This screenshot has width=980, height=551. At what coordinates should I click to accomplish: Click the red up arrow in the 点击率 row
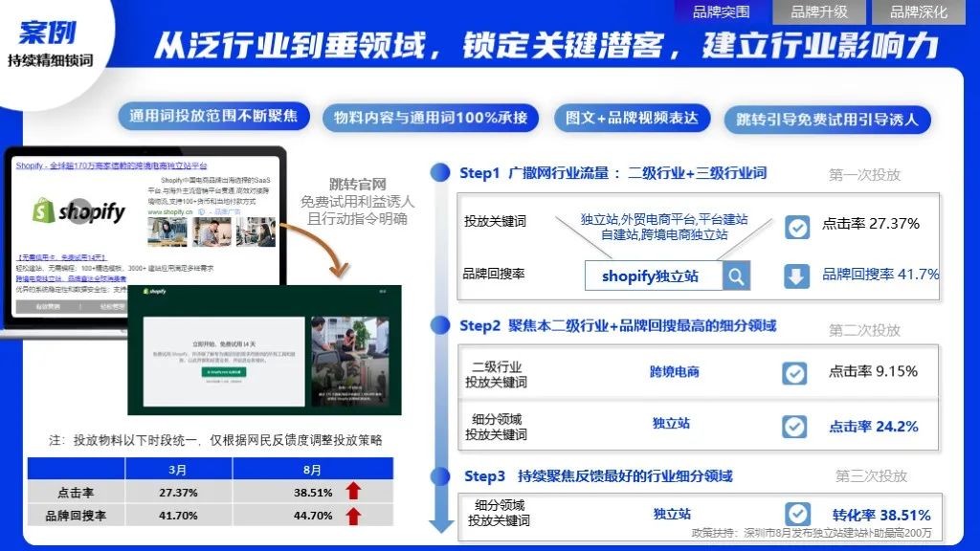pyautogui.click(x=353, y=492)
